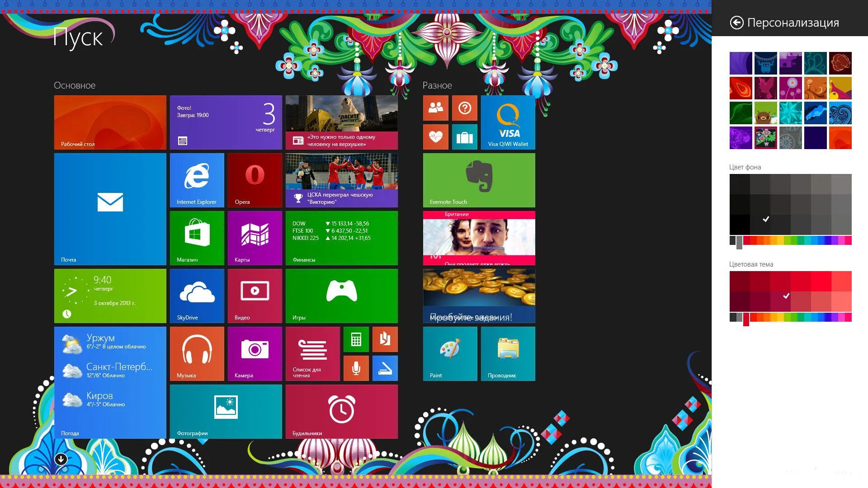Open the Погода weather tile
Image resolution: width=868 pixels, height=488 pixels.
tap(110, 382)
